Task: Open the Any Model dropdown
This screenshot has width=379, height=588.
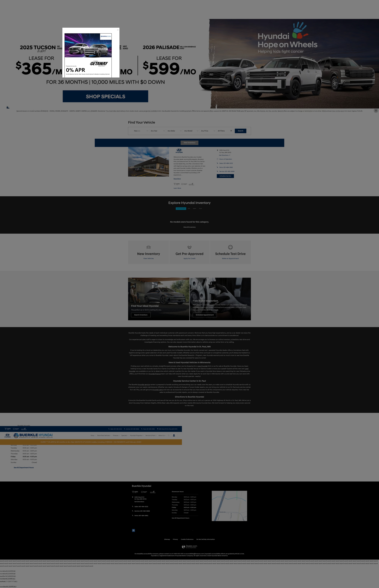Action: click(191, 131)
